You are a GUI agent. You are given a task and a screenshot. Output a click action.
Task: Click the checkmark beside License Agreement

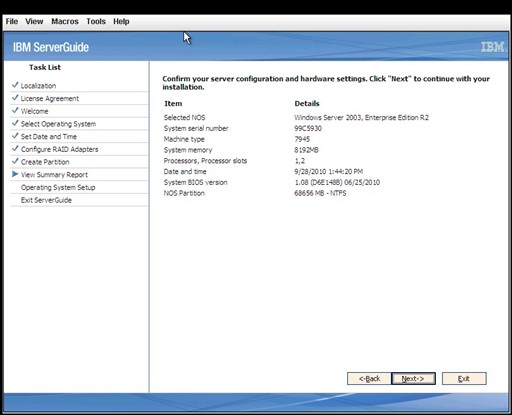point(15,97)
